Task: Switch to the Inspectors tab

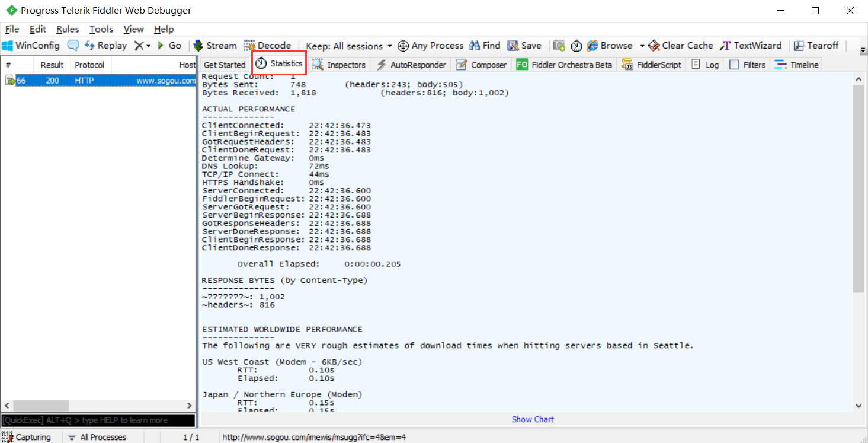Action: pos(339,65)
